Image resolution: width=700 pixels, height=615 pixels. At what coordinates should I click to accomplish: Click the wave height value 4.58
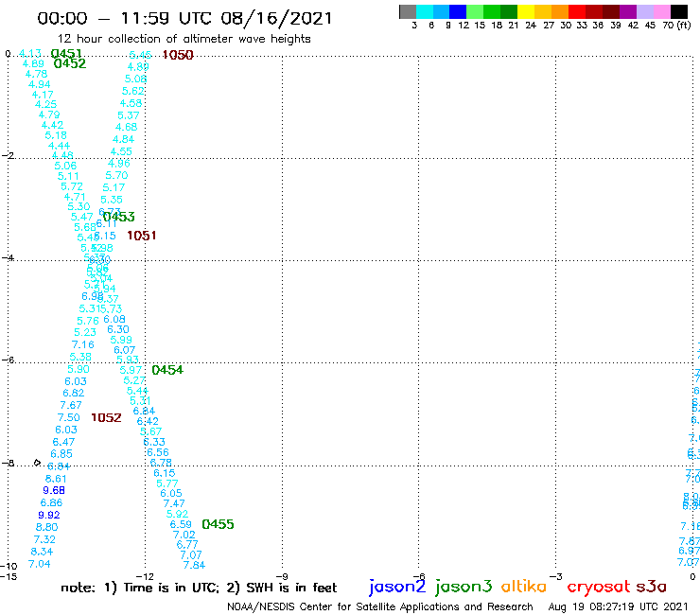(x=131, y=103)
